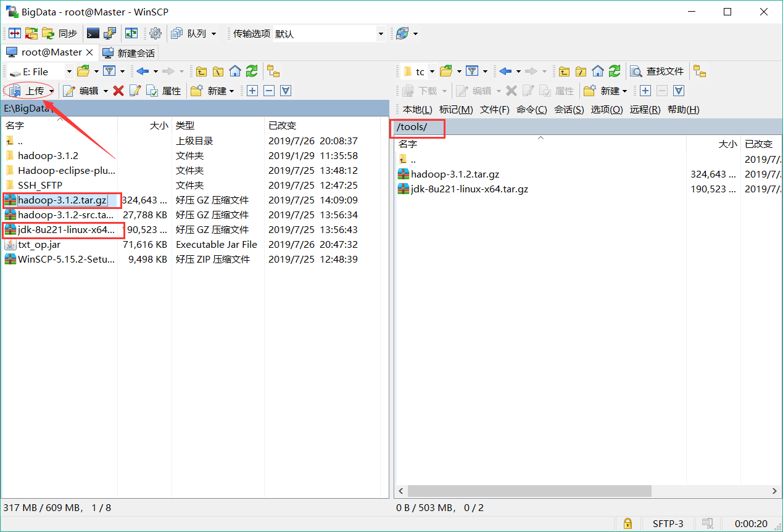Viewport: 783px width, 532px height.
Task: Open the remote directory tc dropdown
Action: point(418,72)
